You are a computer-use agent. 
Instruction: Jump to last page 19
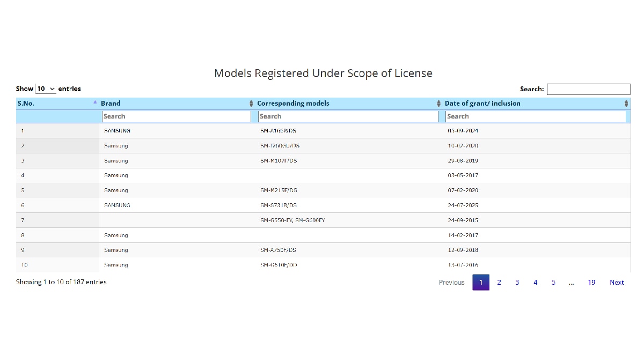coord(591,282)
